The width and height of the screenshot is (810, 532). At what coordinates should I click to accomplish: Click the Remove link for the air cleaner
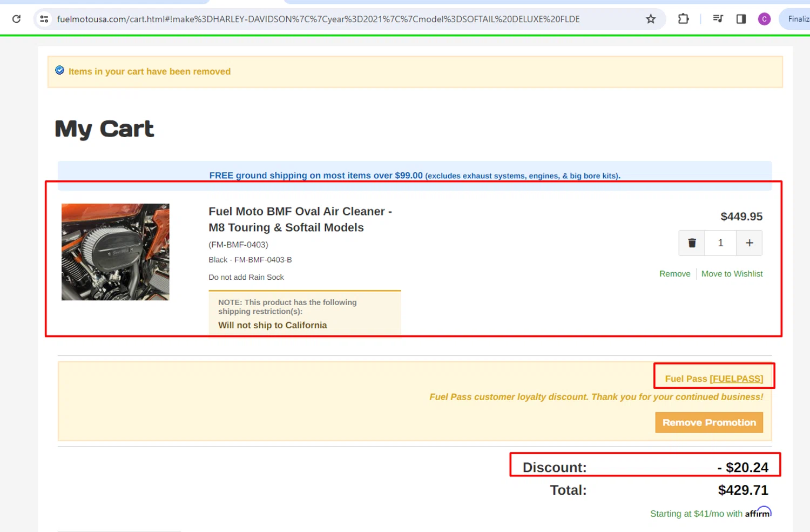pos(674,274)
